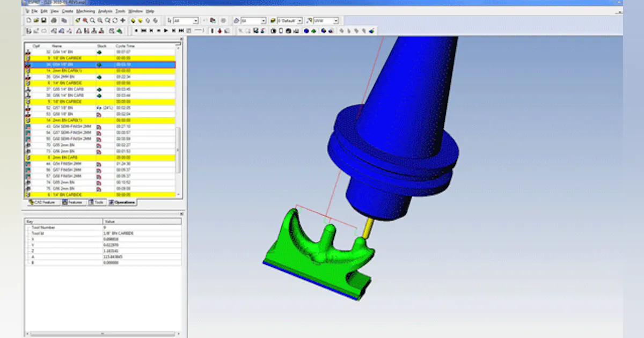Switch to the Tools tab
This screenshot has height=338, width=644.
coord(96,202)
